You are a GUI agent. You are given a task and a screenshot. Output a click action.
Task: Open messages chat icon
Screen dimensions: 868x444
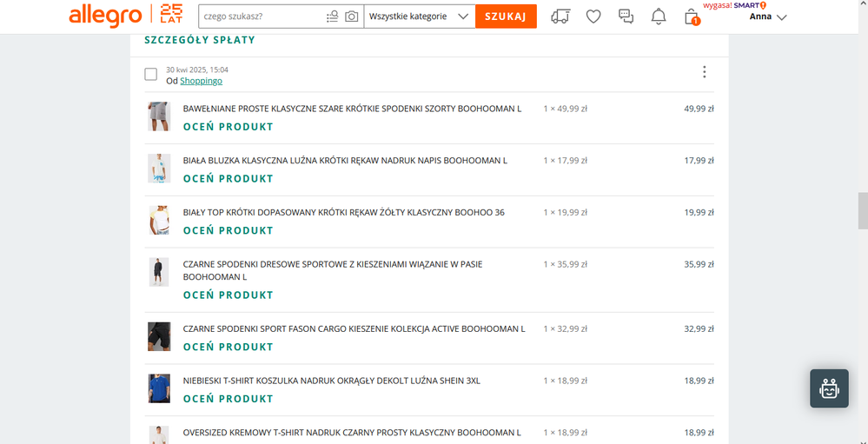pyautogui.click(x=626, y=17)
